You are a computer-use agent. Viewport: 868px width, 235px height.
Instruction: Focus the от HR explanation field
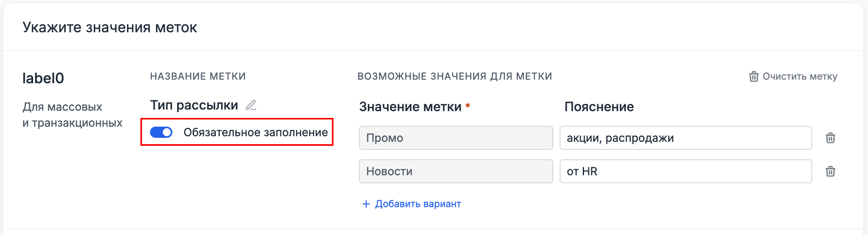(685, 171)
